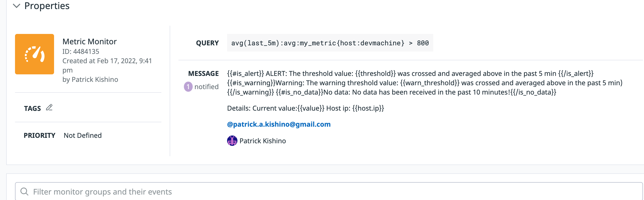This screenshot has height=200, width=644.
Task: Collapse the Properties section chevron
Action: [17, 6]
